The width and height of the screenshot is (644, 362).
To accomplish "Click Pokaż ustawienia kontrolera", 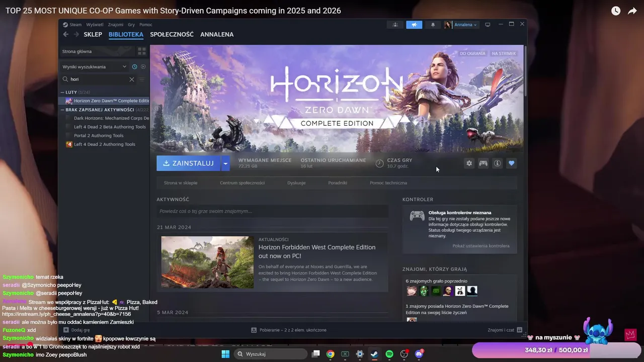I will click(480, 246).
